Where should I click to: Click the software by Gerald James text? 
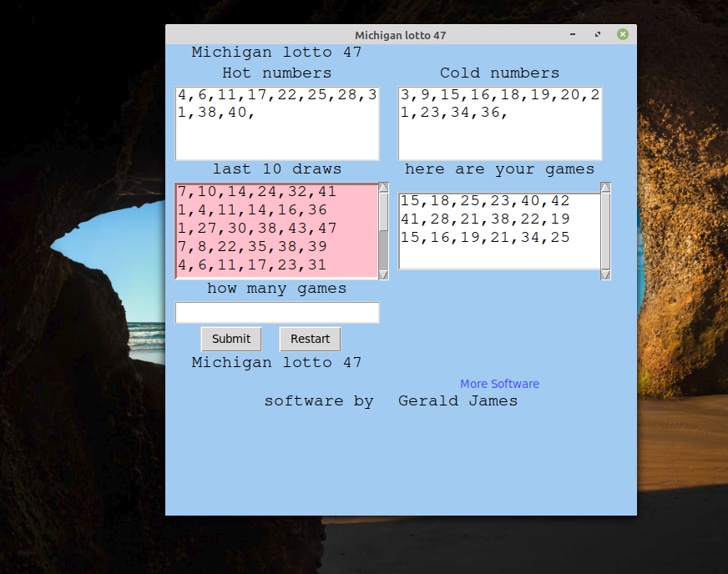391,401
